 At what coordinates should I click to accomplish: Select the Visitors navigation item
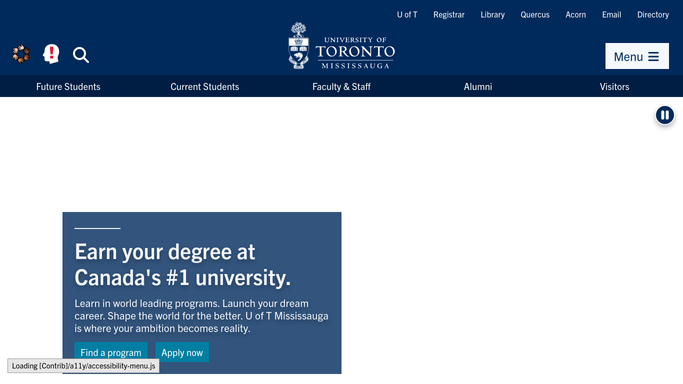pos(614,87)
